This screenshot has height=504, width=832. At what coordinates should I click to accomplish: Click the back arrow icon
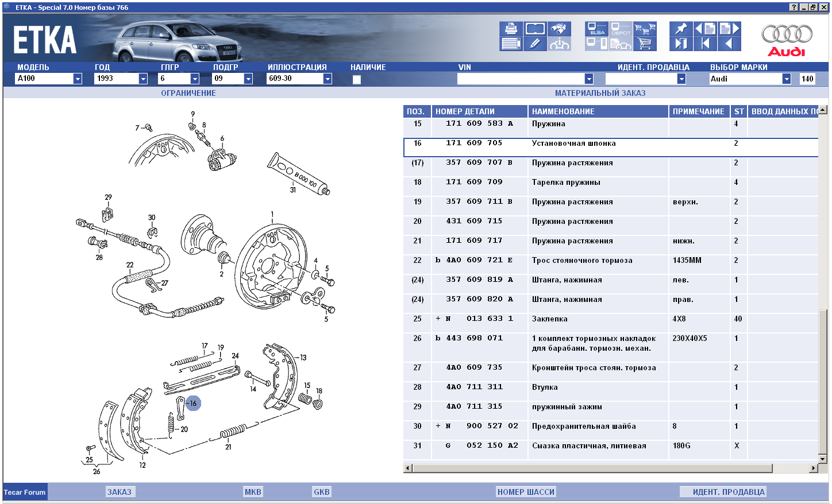point(729,44)
